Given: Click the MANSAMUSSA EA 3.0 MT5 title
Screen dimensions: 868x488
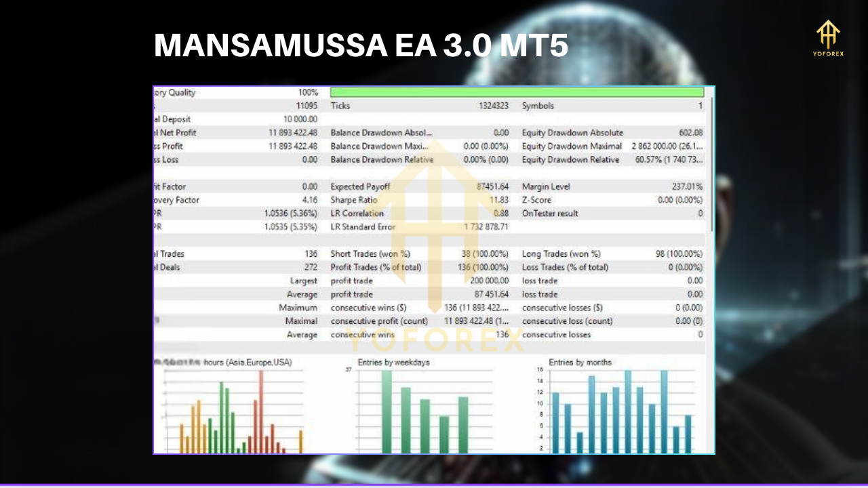Looking at the screenshot, I should pos(361,46).
